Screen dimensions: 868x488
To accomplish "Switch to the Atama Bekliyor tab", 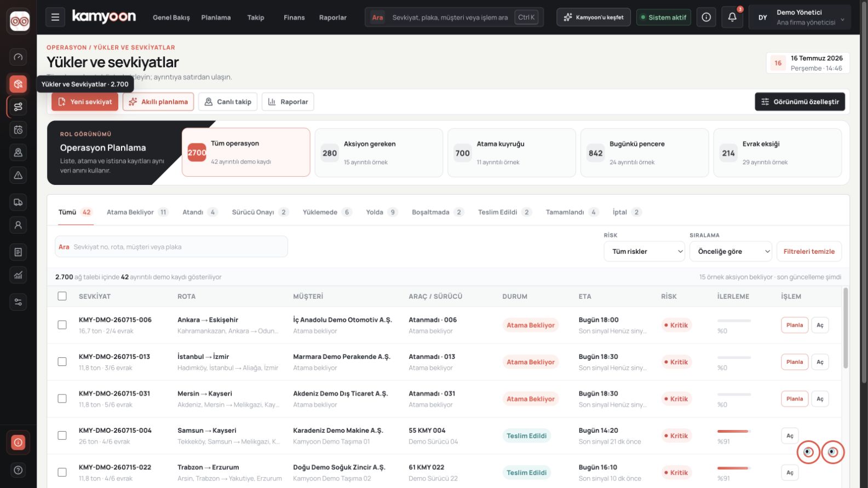I will pyautogui.click(x=137, y=212).
